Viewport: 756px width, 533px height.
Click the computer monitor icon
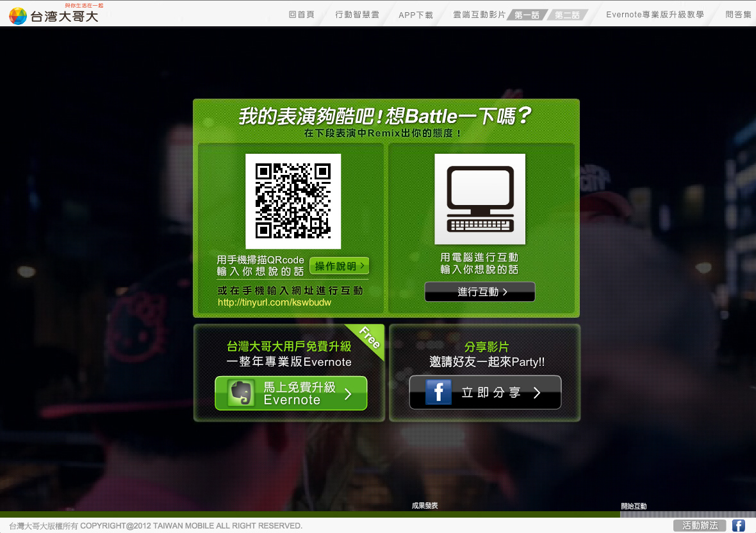(x=480, y=199)
